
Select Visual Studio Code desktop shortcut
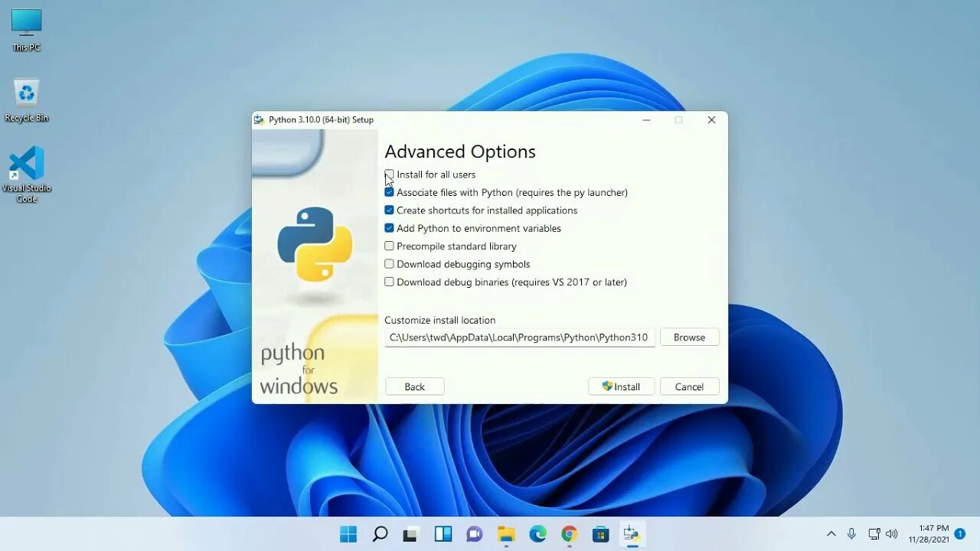pos(27,174)
